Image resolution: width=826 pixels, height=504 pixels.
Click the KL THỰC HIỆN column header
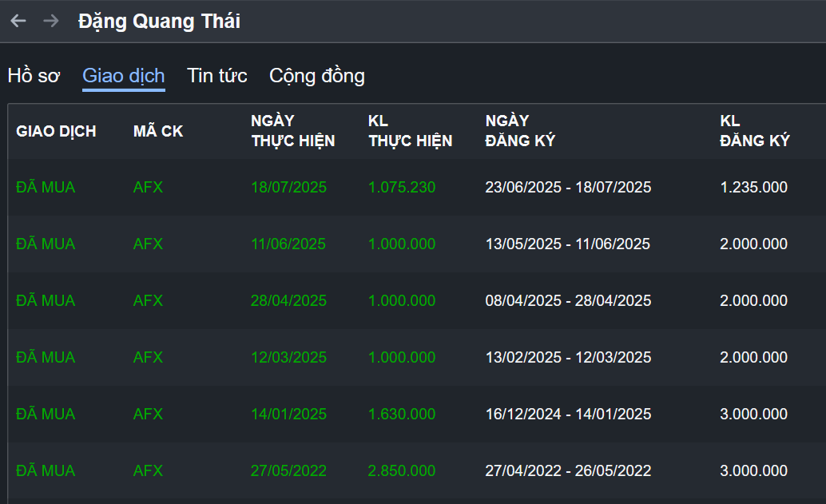coord(411,131)
